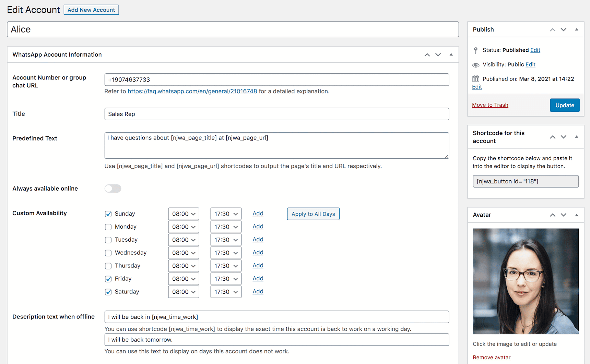Click the Status key icon
This screenshot has width=590, height=364.
[x=476, y=50]
